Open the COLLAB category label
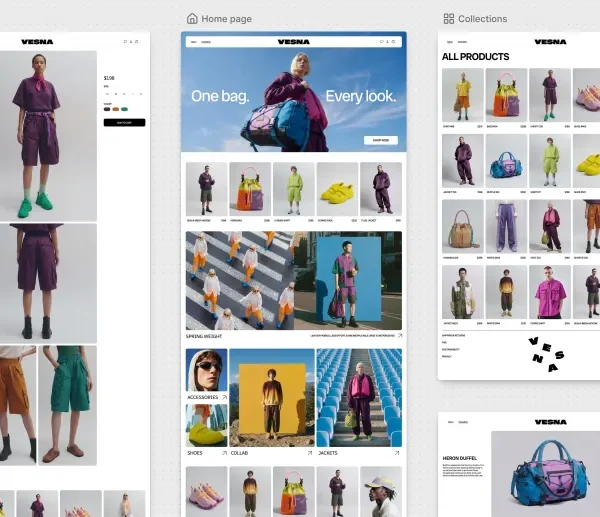 tap(240, 453)
